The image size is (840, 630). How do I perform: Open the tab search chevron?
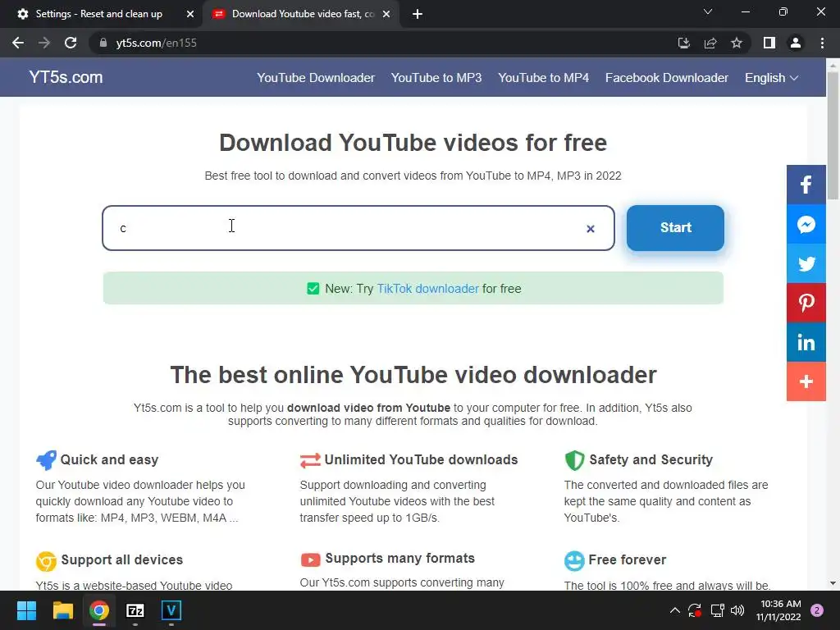708,11
